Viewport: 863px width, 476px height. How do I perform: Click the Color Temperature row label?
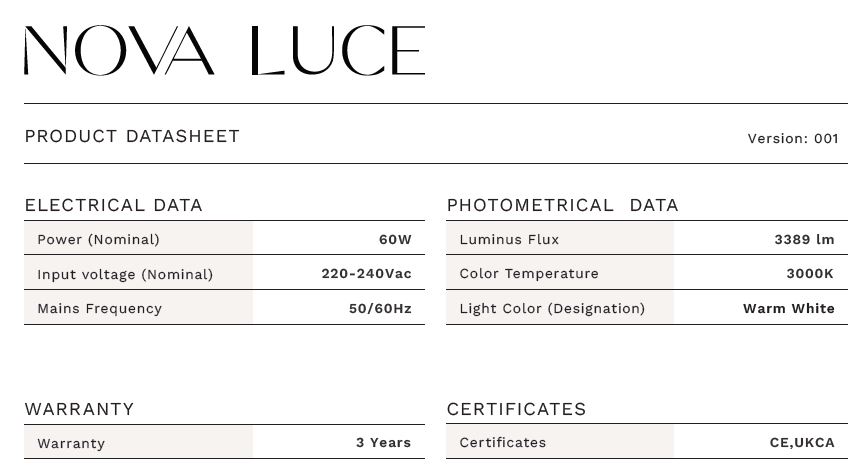[x=529, y=273]
